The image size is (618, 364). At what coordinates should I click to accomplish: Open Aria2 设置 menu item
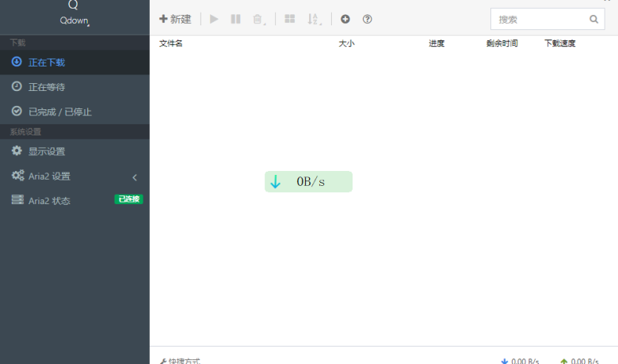[x=75, y=176]
